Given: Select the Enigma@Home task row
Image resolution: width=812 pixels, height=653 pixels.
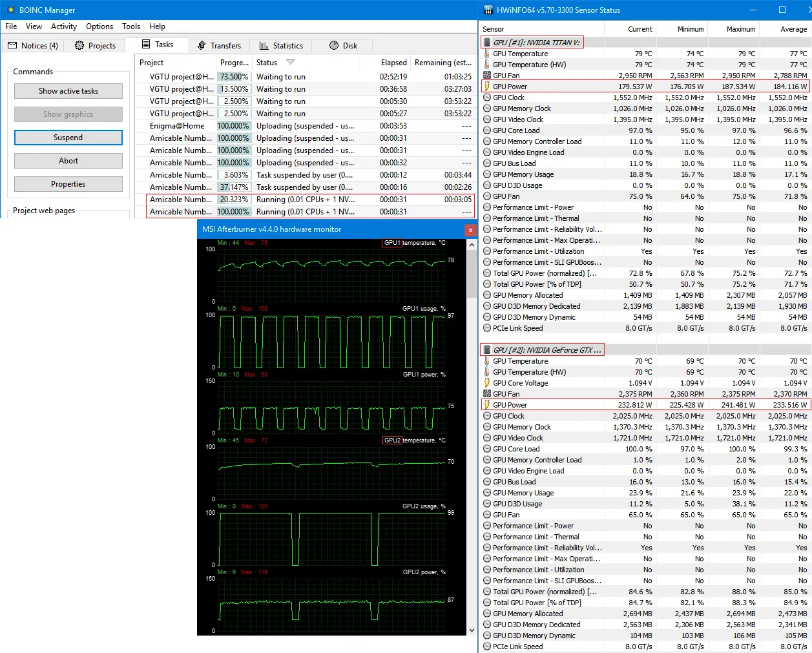Looking at the screenshot, I should point(305,126).
